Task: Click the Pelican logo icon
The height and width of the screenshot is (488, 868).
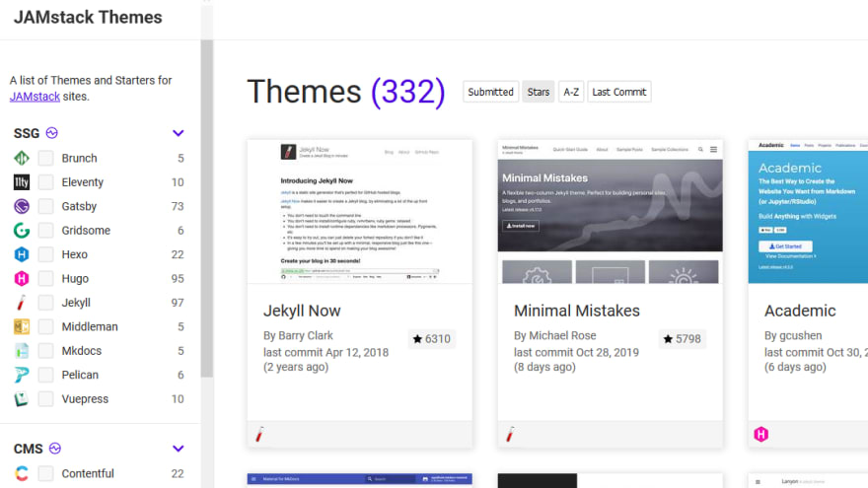Action: 22,375
